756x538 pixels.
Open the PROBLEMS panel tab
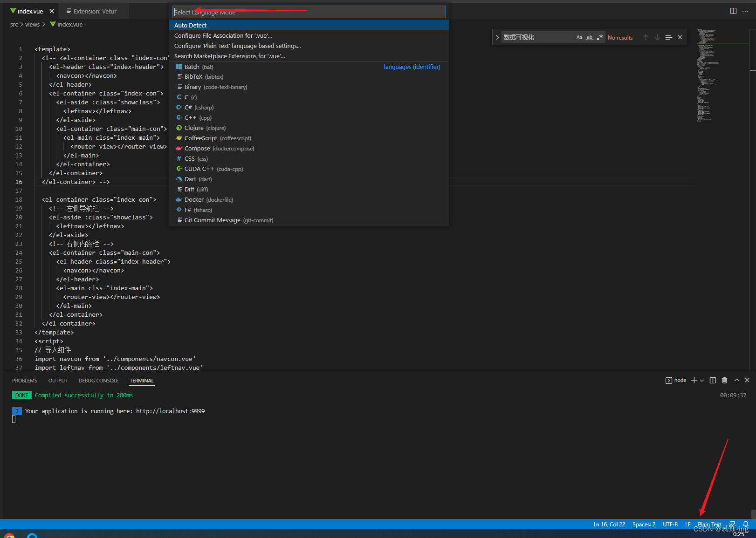[x=25, y=381]
